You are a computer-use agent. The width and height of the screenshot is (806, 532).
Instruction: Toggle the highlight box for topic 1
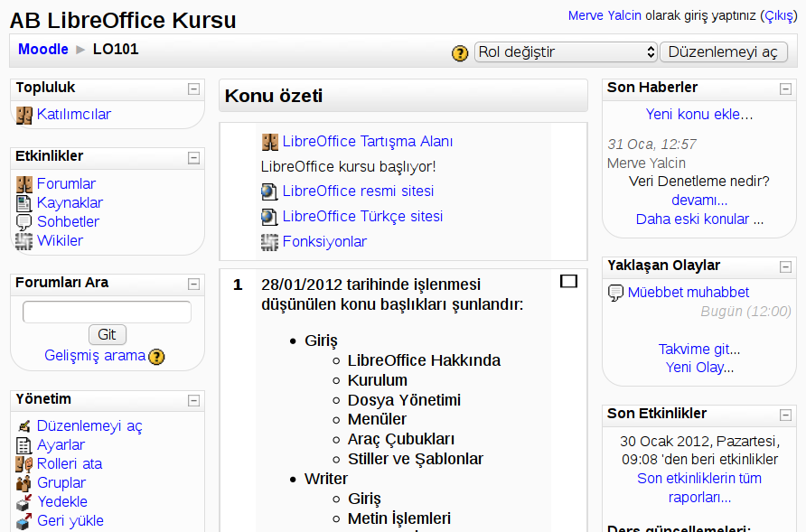point(568,282)
